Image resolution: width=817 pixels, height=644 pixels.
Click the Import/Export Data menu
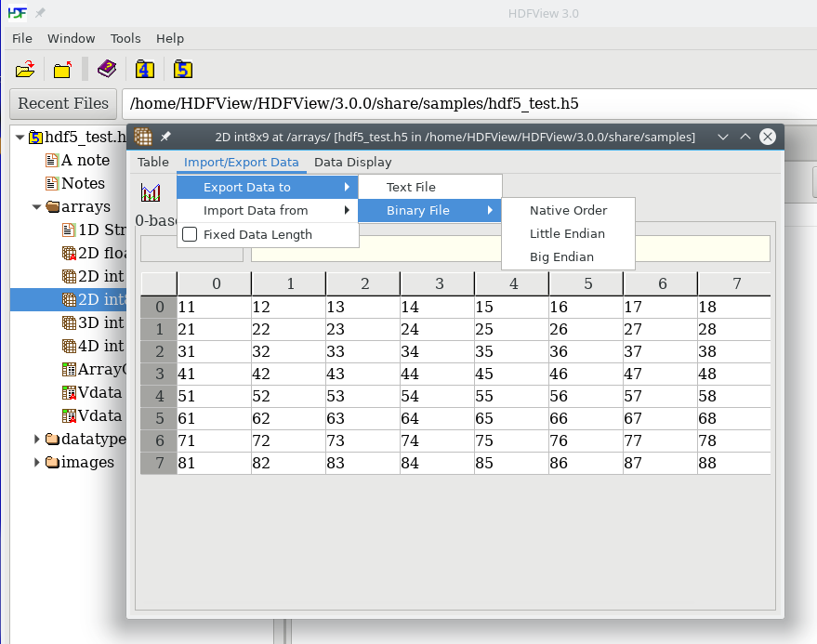[242, 163]
